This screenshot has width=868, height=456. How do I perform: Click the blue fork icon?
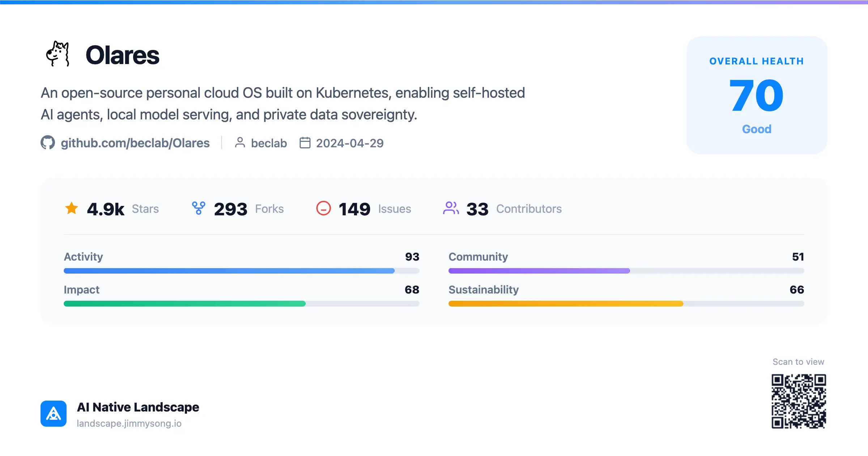pos(199,208)
